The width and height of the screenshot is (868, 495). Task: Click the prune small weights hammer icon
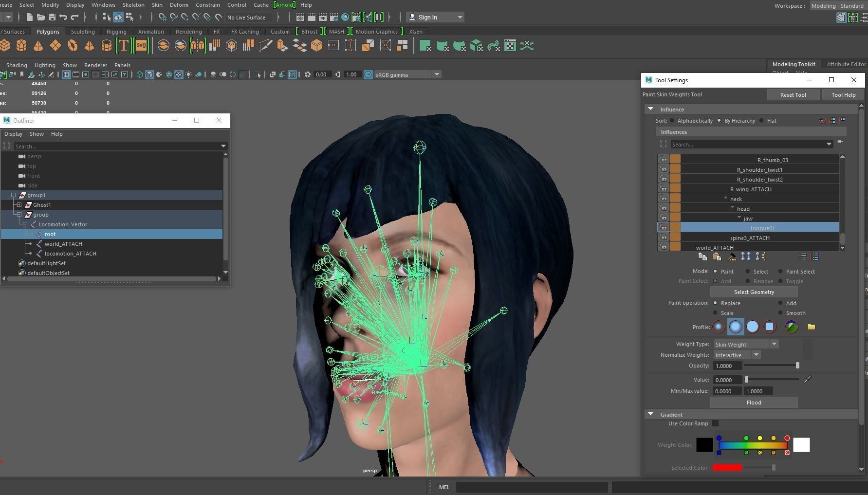point(732,257)
